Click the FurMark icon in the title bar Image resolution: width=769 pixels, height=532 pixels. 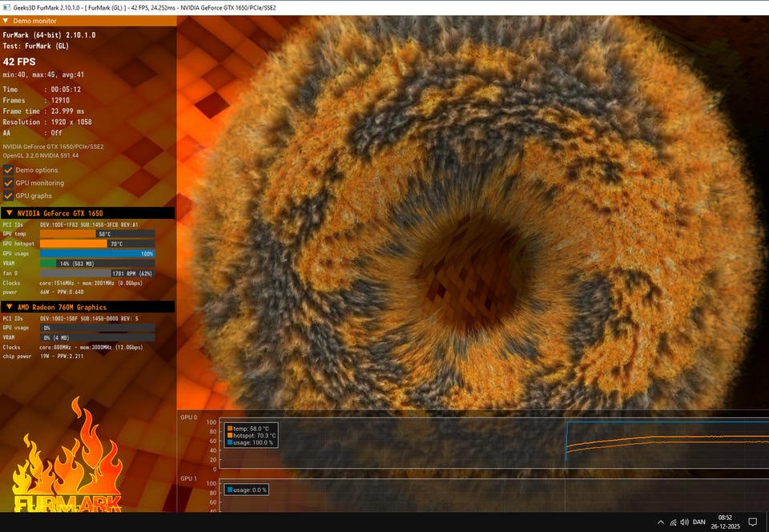click(x=6, y=8)
